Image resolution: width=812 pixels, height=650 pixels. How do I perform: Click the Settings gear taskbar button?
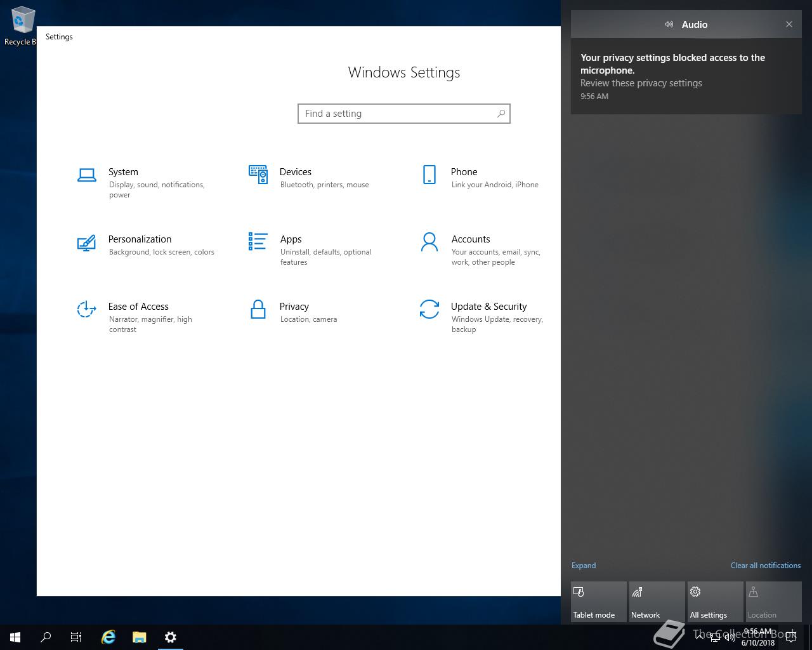pyautogui.click(x=170, y=637)
